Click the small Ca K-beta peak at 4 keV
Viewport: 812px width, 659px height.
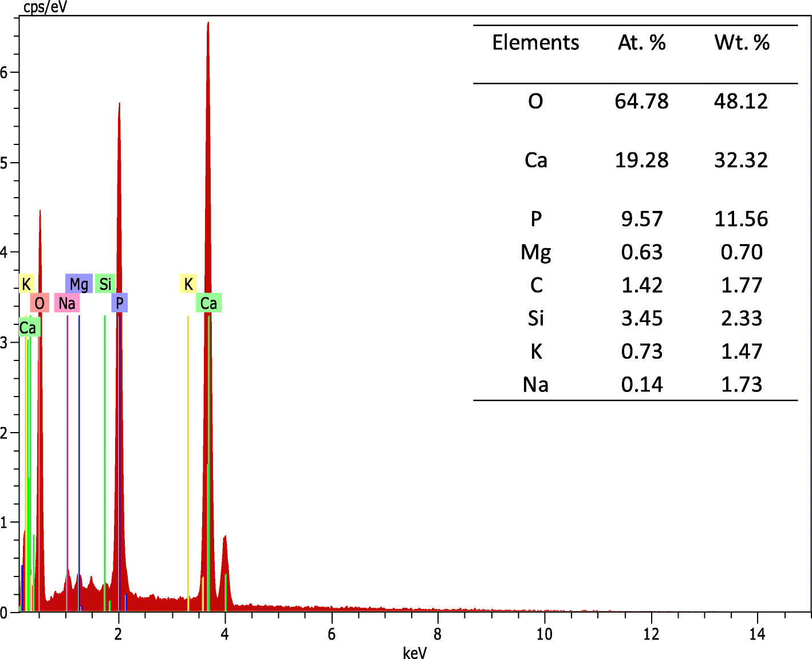pyautogui.click(x=225, y=573)
